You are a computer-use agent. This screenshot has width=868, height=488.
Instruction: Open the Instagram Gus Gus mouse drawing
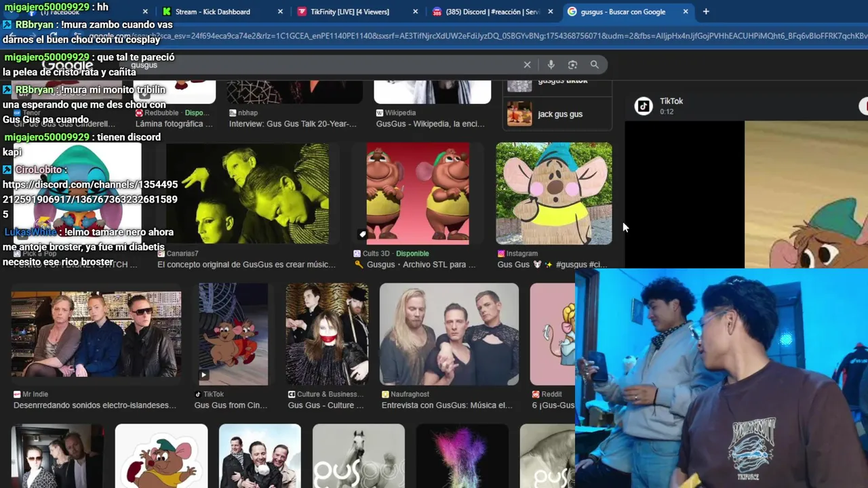click(553, 193)
